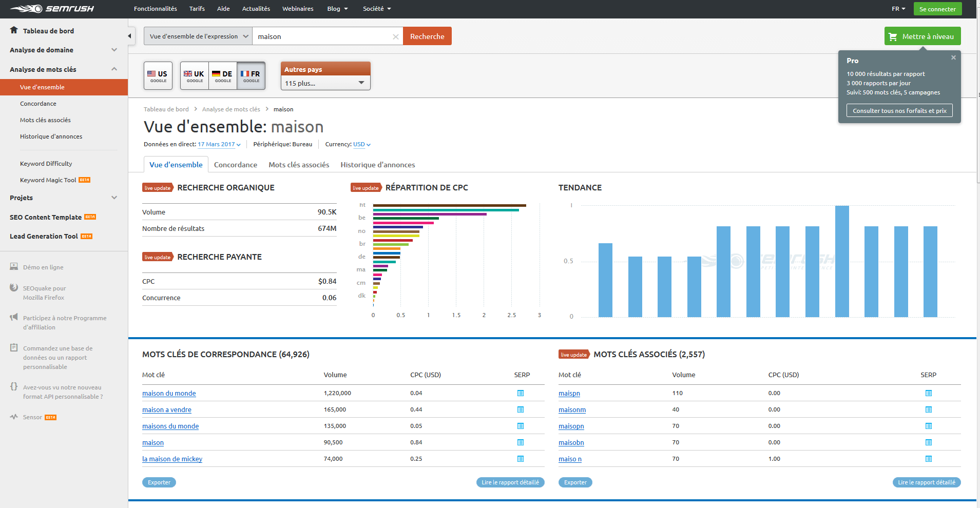The width and height of the screenshot is (980, 508).
Task: Open SERP icon for maispn keyword
Action: (x=929, y=393)
